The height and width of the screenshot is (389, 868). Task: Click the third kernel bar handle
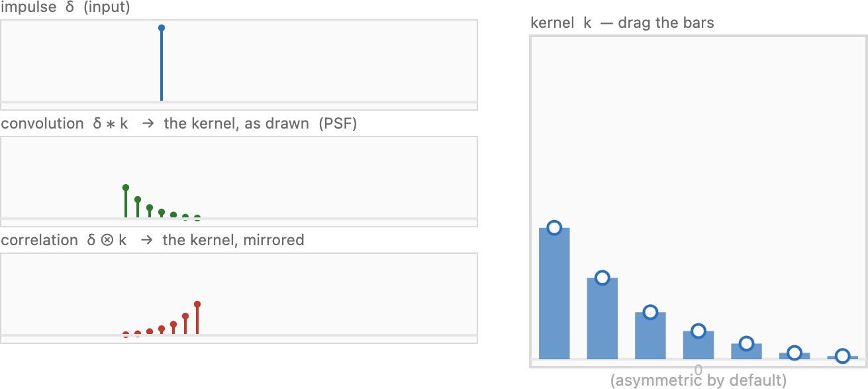(x=650, y=312)
